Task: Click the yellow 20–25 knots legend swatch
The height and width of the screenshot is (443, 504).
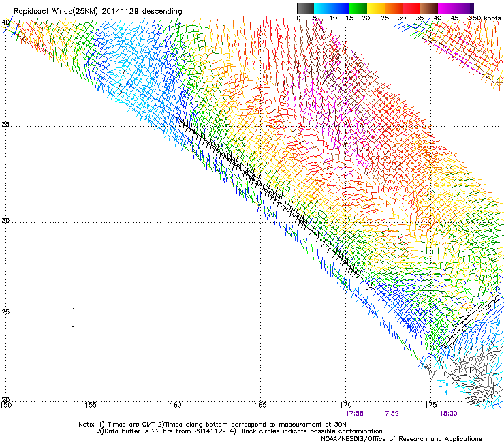Action: 376,8
